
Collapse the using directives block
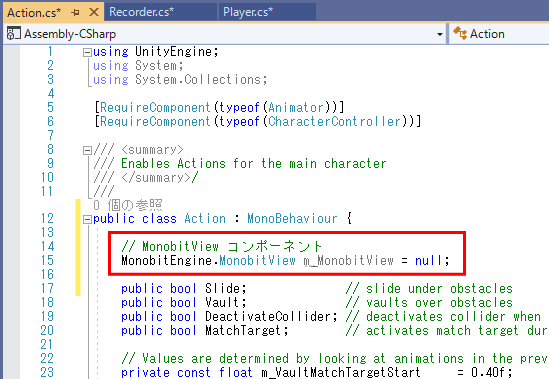pos(87,53)
